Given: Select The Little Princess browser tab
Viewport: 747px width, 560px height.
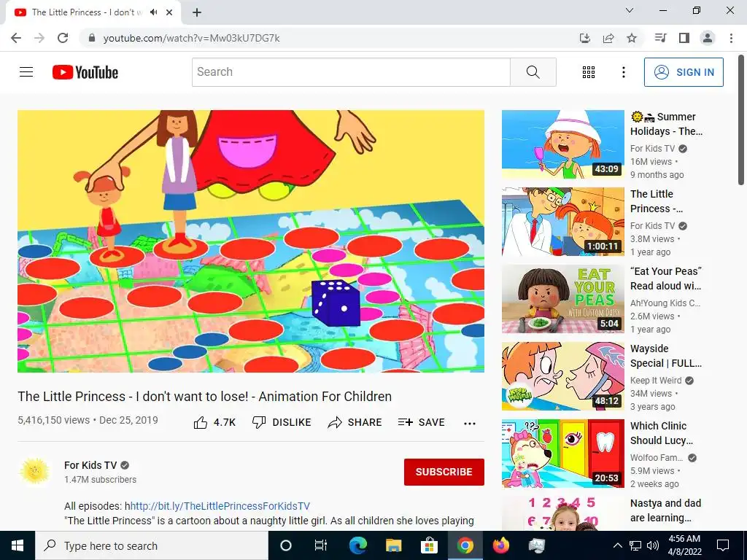Looking at the screenshot, I should point(93,12).
